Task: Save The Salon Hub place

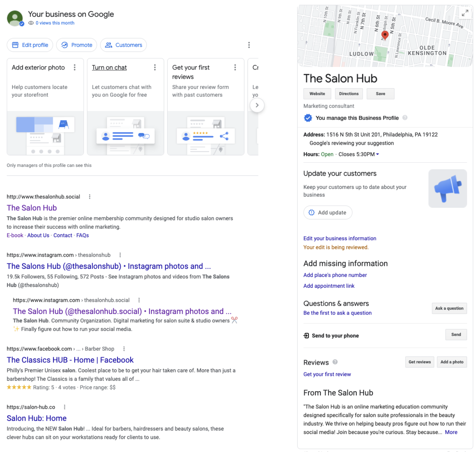Action: (380, 94)
